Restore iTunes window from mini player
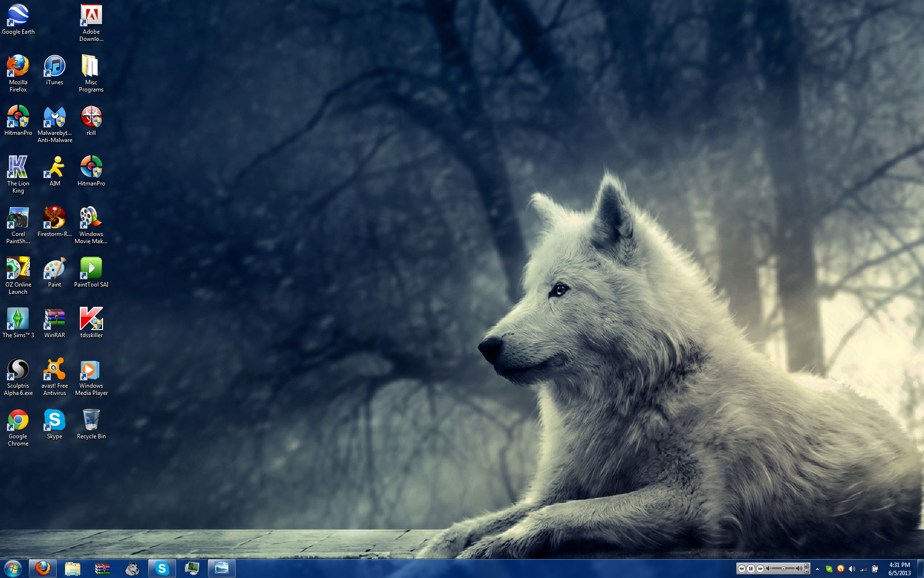 (807, 566)
